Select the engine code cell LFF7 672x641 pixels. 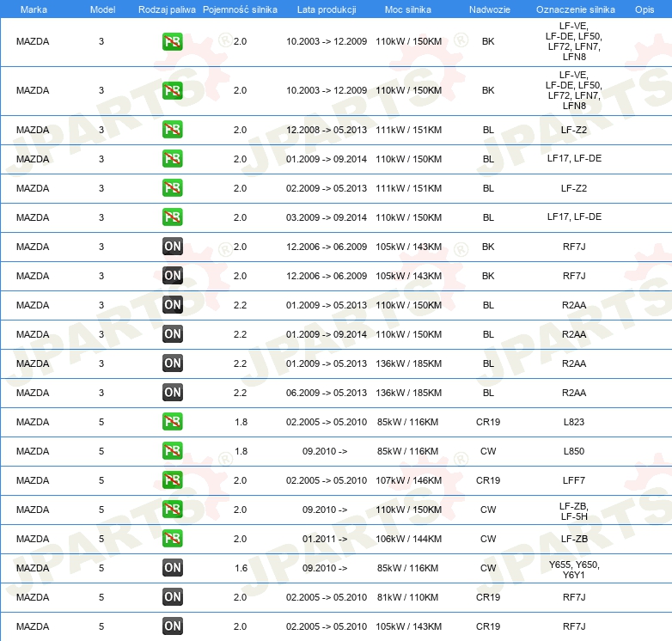573,480
